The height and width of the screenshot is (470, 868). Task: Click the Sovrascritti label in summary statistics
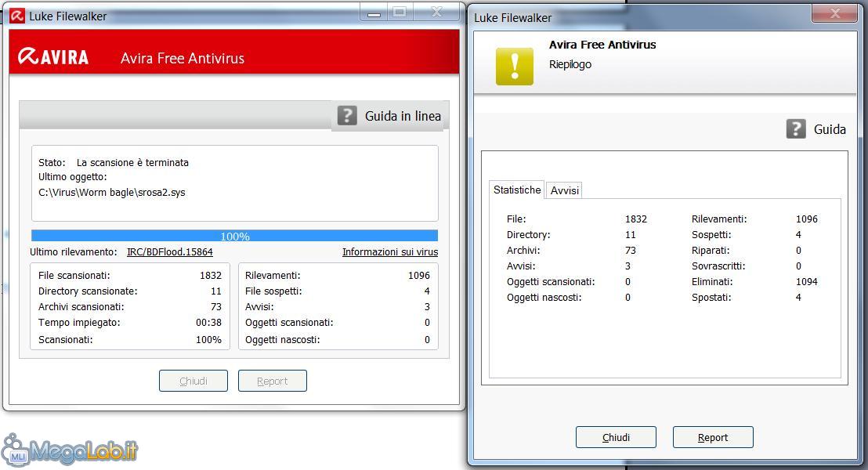click(x=718, y=266)
